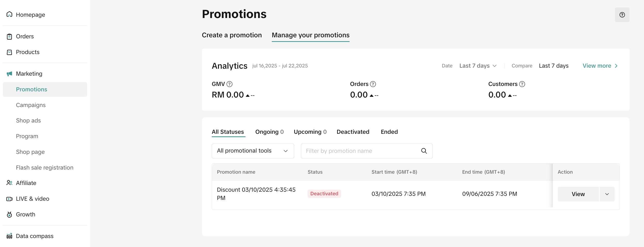The height and width of the screenshot is (247, 644).
Task: Select the Ended status tab
Action: (x=389, y=132)
